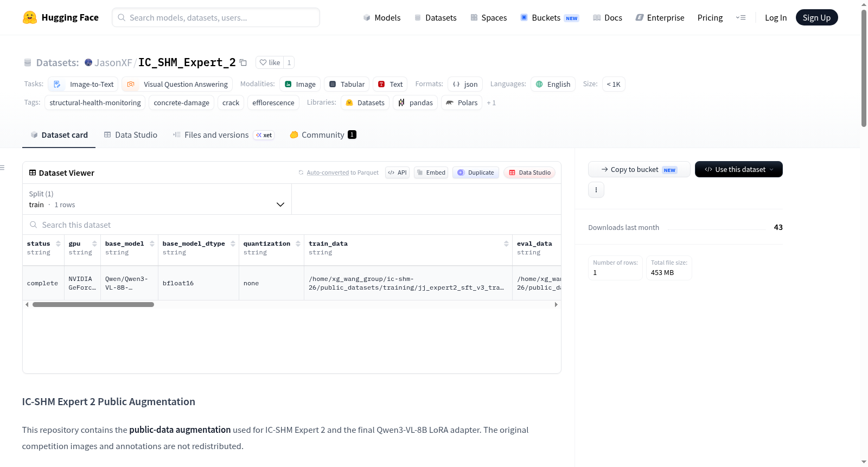Click the Sign Up button
This screenshot has width=868, height=467.
tap(816, 17)
